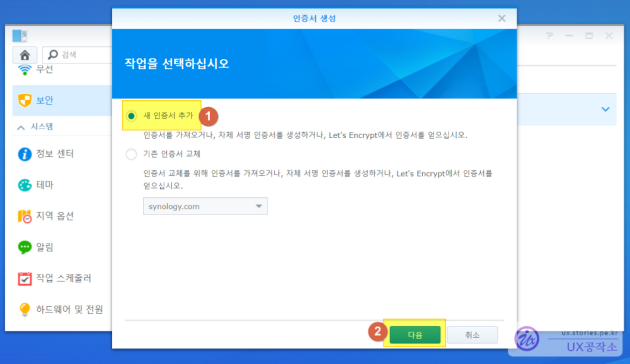Click the Hardware & Power (하드웨어 및 전원) bulb icon

24,310
